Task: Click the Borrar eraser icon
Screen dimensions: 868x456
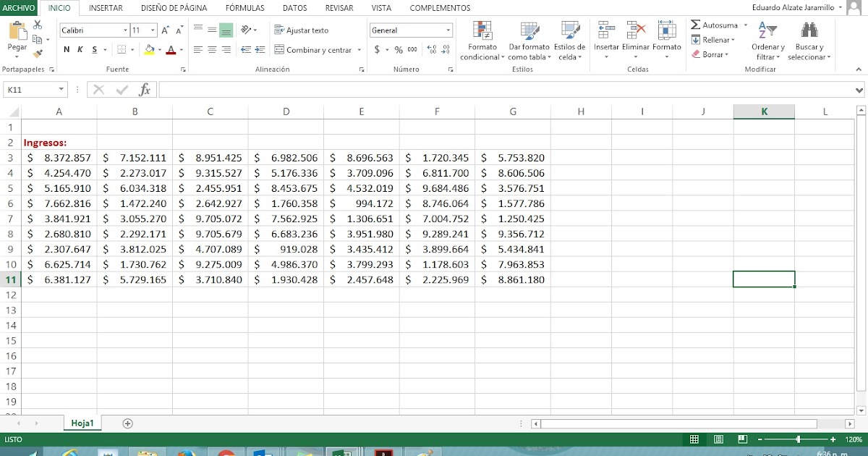Action: pyautogui.click(x=697, y=54)
